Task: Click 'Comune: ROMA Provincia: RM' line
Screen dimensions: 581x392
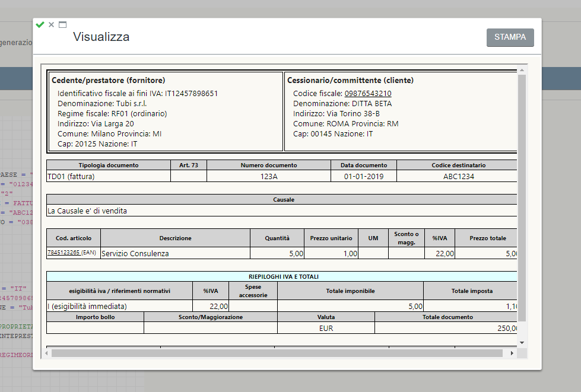Action: point(346,123)
